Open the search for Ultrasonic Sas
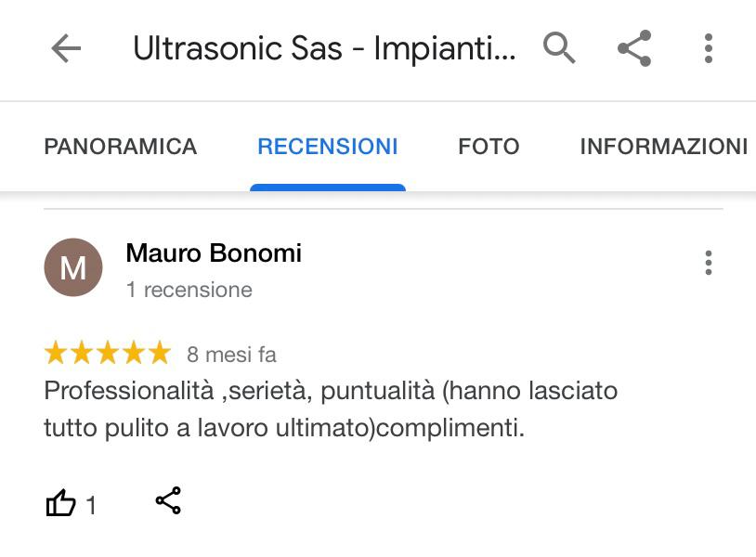Screen dimensions: 756x557 [x=560, y=47]
